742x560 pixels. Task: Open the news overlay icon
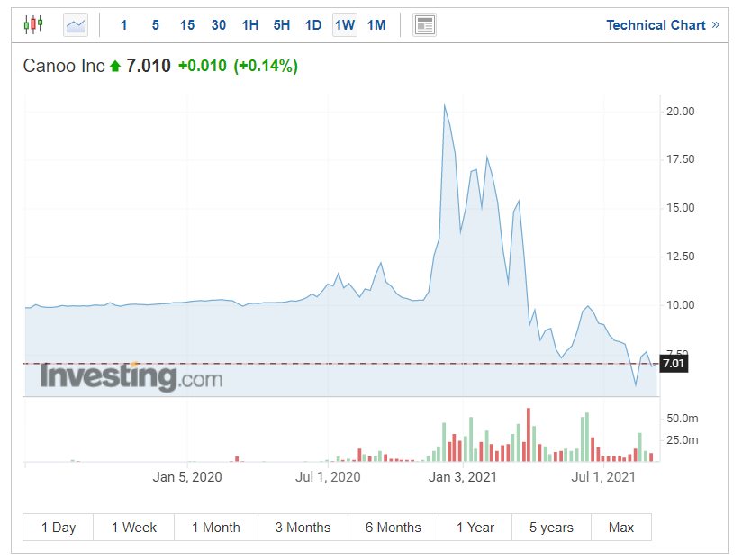(x=424, y=25)
